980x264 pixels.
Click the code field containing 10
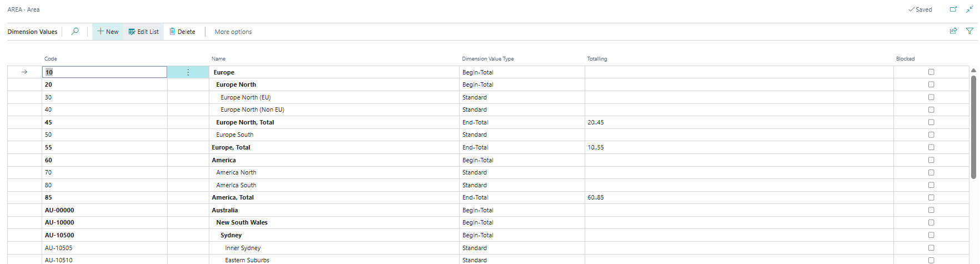coord(104,72)
